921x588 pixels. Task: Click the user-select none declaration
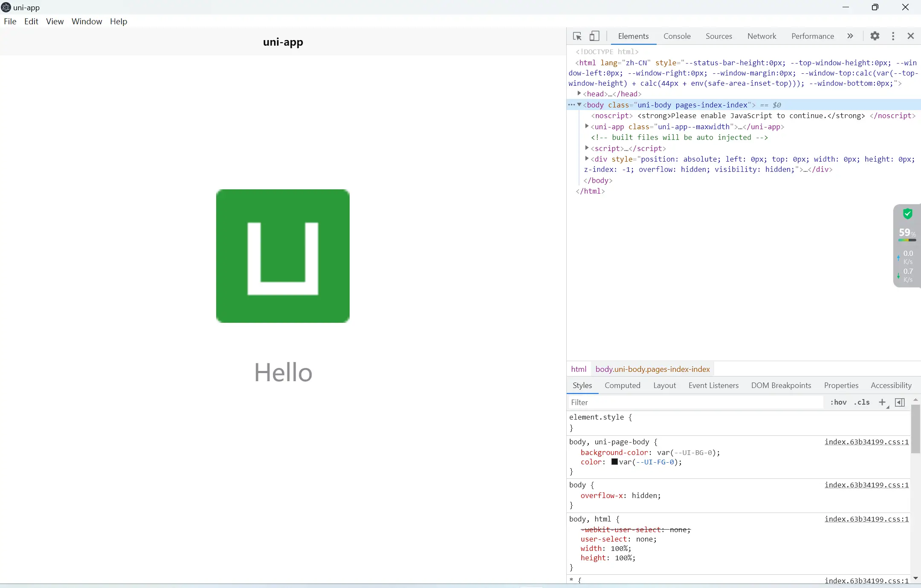(x=618, y=539)
